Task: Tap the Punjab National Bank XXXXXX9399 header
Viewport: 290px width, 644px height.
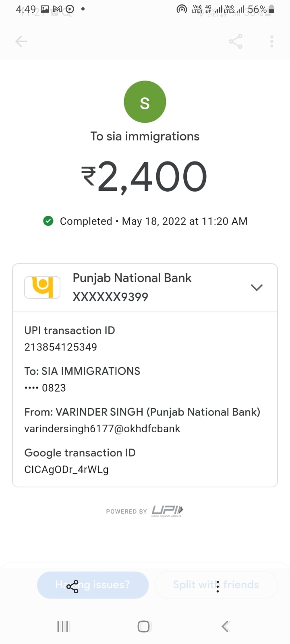Action: pyautogui.click(x=132, y=287)
